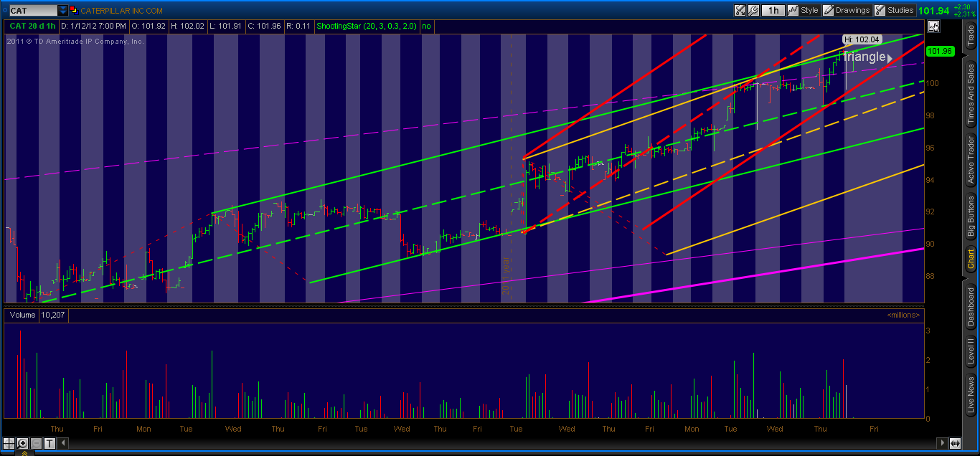Change the 1h timeframe button

click(x=773, y=10)
